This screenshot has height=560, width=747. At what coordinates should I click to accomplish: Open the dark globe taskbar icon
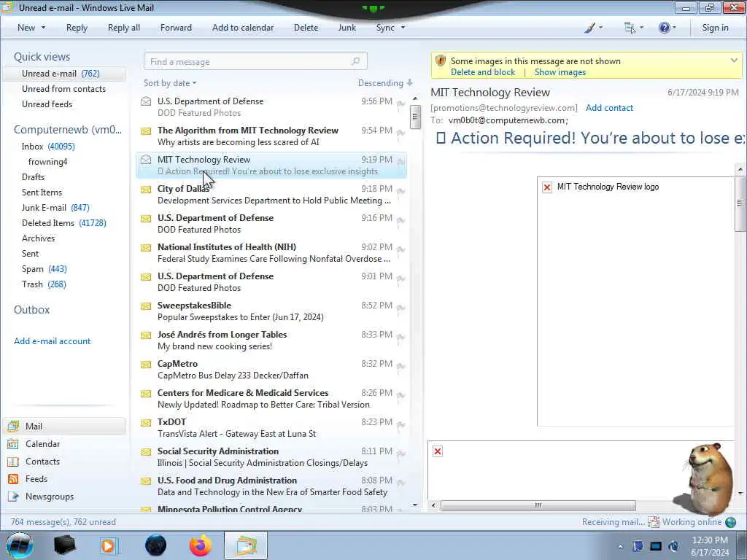coord(156,545)
